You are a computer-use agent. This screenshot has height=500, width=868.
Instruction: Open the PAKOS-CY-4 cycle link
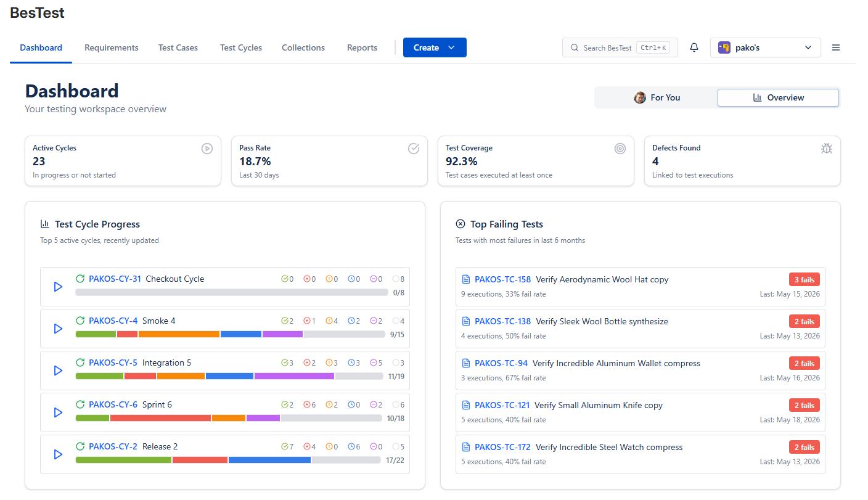coord(113,321)
